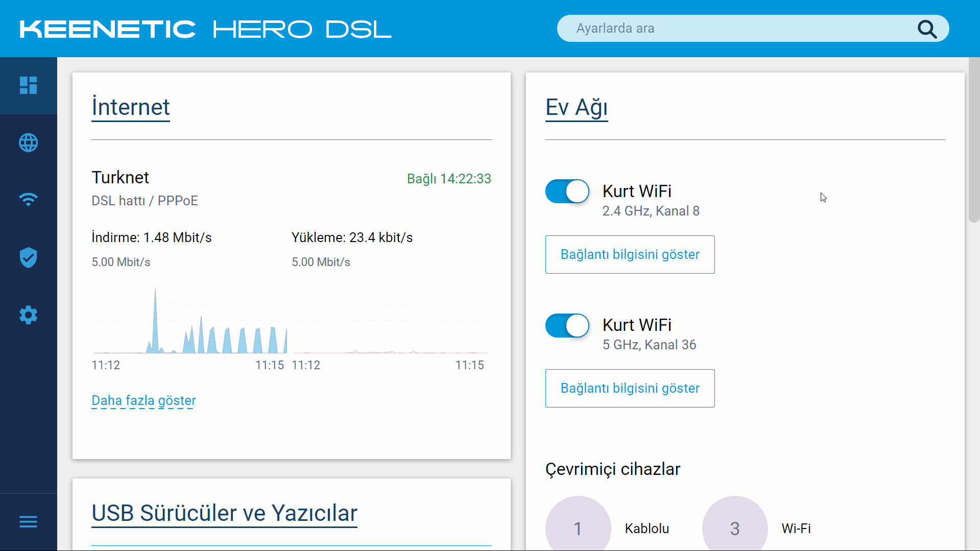Click the Keenetic Hero DSL logo
The width and height of the screenshot is (980, 551).
coord(205,29)
